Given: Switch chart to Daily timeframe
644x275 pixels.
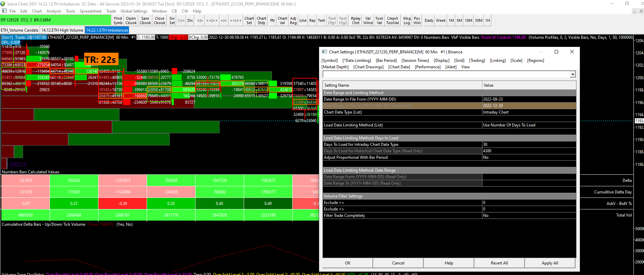Looking at the screenshot, I should click(429, 20).
